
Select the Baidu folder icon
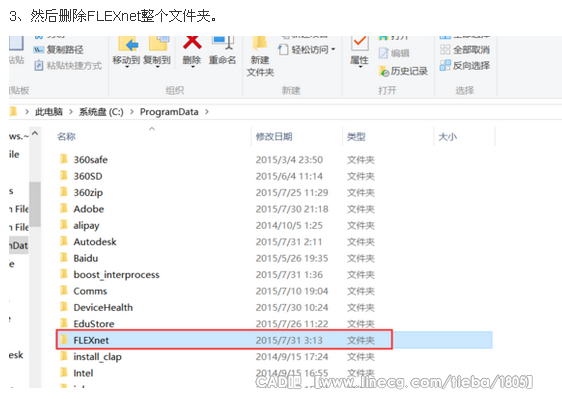pos(64,258)
